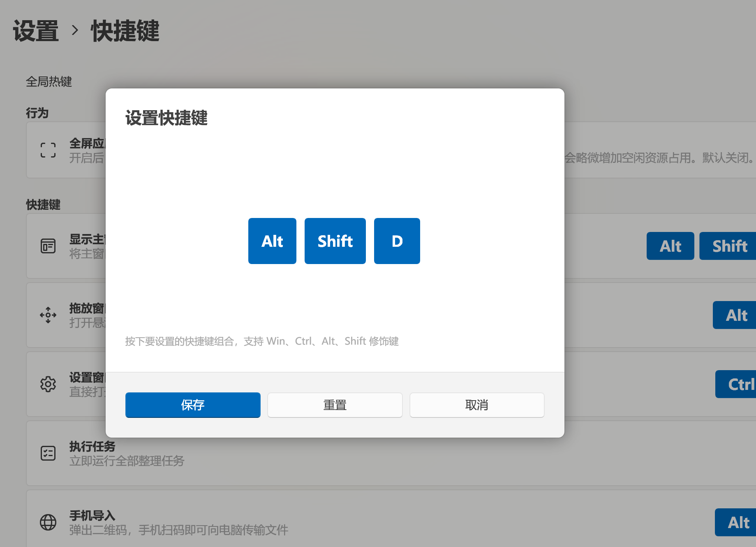Image resolution: width=756 pixels, height=547 pixels.
Task: Select the 手机导入 row title
Action: [x=92, y=515]
